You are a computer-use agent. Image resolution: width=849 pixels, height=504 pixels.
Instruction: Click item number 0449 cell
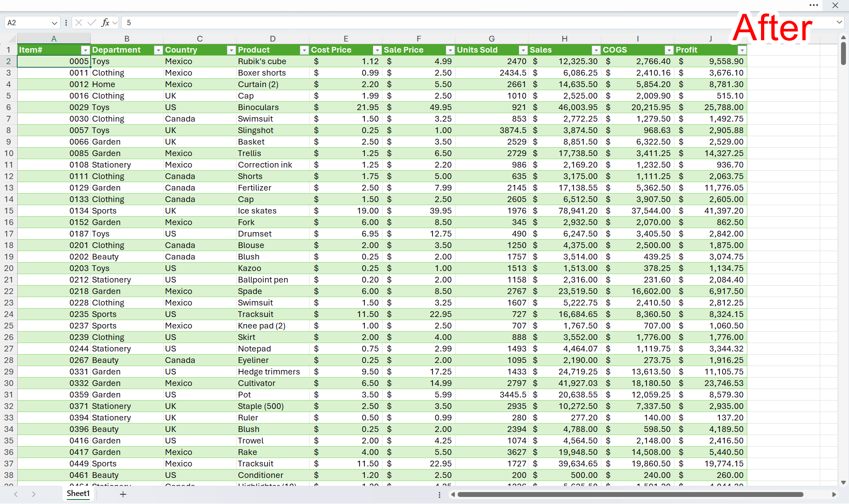click(54, 464)
